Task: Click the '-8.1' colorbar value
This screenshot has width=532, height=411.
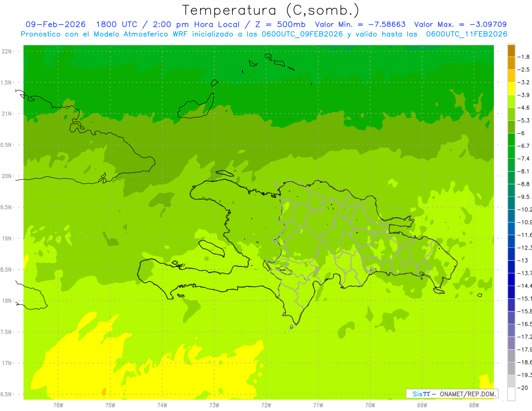Action: [x=524, y=171]
